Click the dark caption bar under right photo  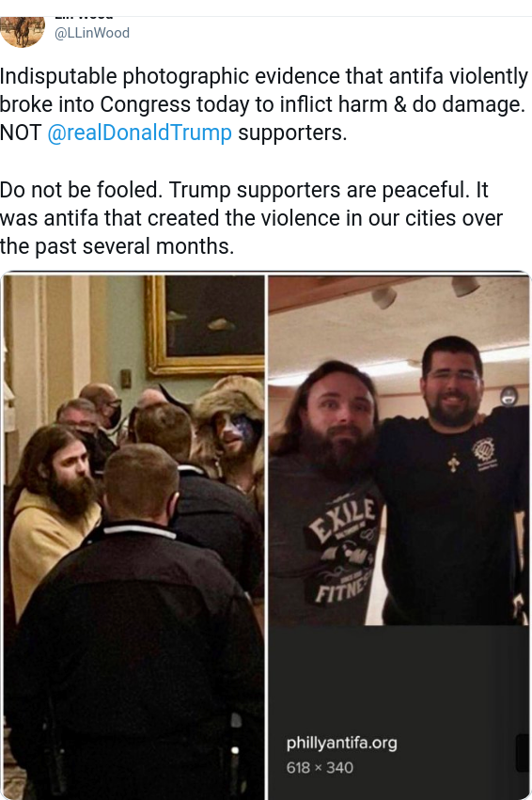click(x=399, y=713)
